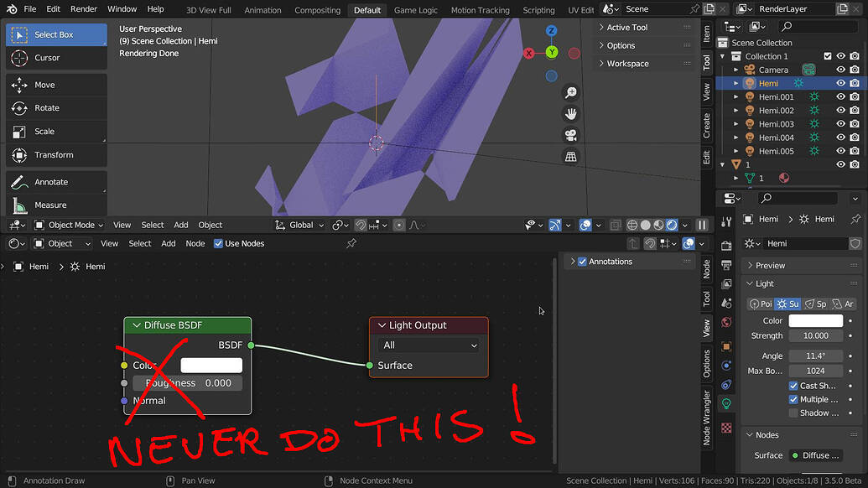Click the Roughness value slider
868x488 pixels.
pyautogui.click(x=187, y=383)
